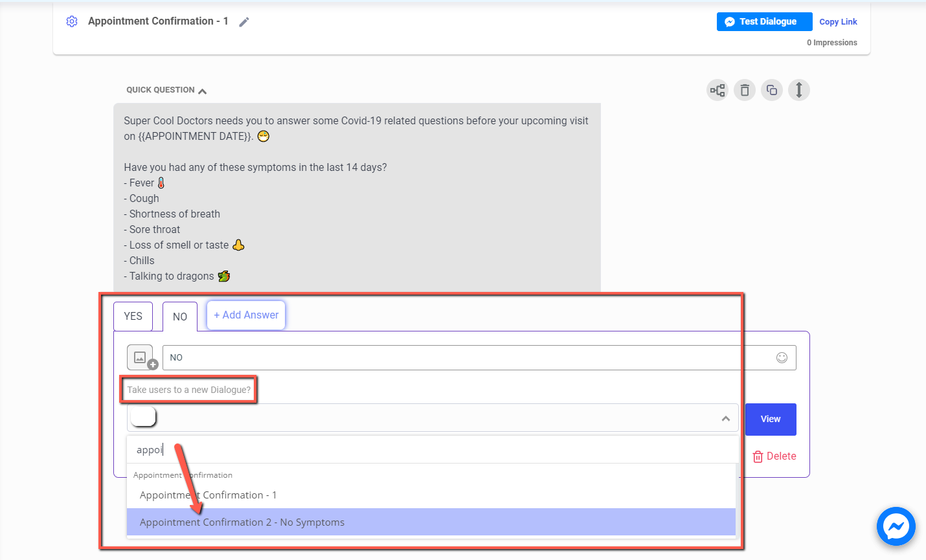Open dialogue settings gear icon

pos(72,21)
